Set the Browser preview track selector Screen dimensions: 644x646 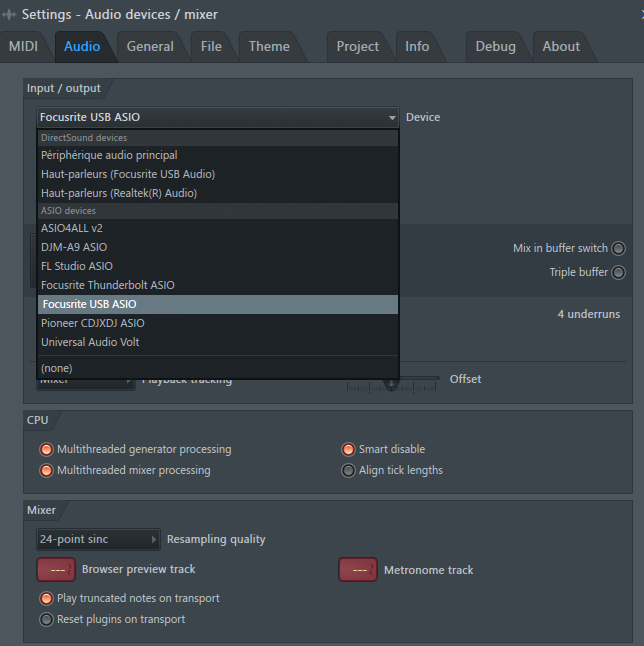56,570
